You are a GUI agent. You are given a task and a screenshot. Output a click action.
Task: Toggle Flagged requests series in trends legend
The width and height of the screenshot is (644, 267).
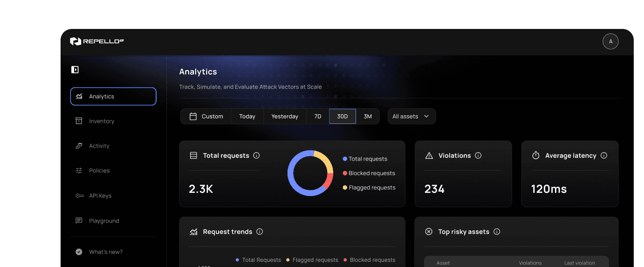(x=312, y=260)
